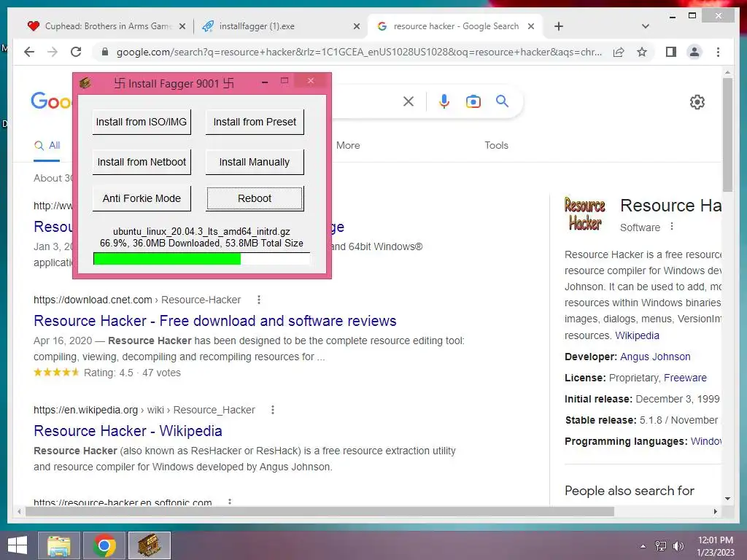Focus the Chrome address bar URL
Image resolution: width=747 pixels, height=560 pixels.
click(359, 52)
